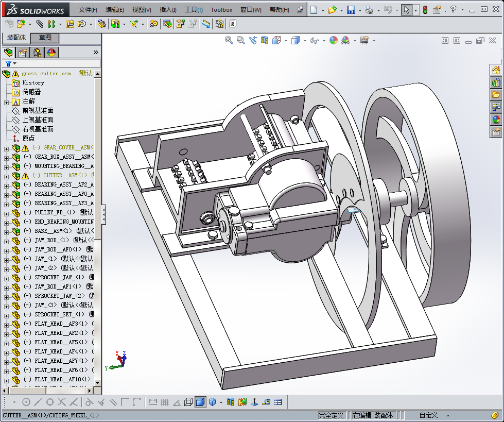
Task: Click the 自定义 status bar button
Action: [428, 415]
